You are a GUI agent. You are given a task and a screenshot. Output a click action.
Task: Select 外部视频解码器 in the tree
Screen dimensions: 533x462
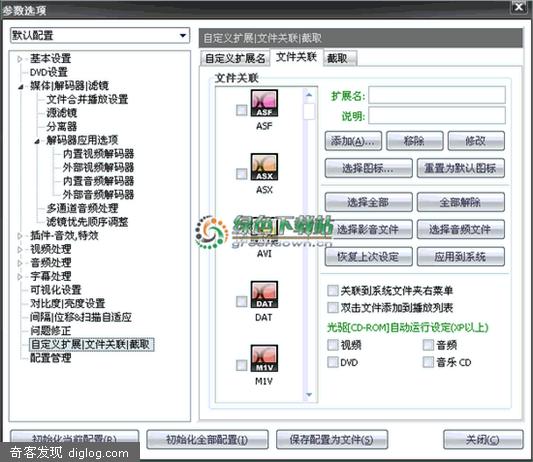click(99, 167)
